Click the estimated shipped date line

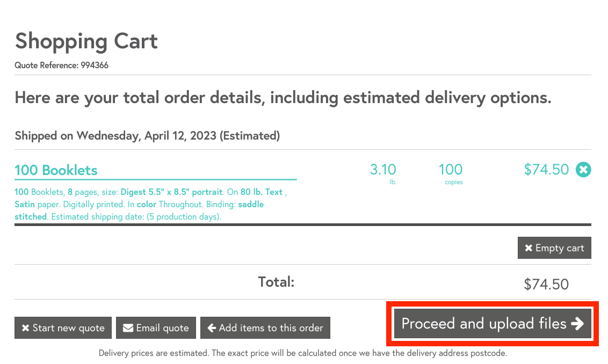147,136
